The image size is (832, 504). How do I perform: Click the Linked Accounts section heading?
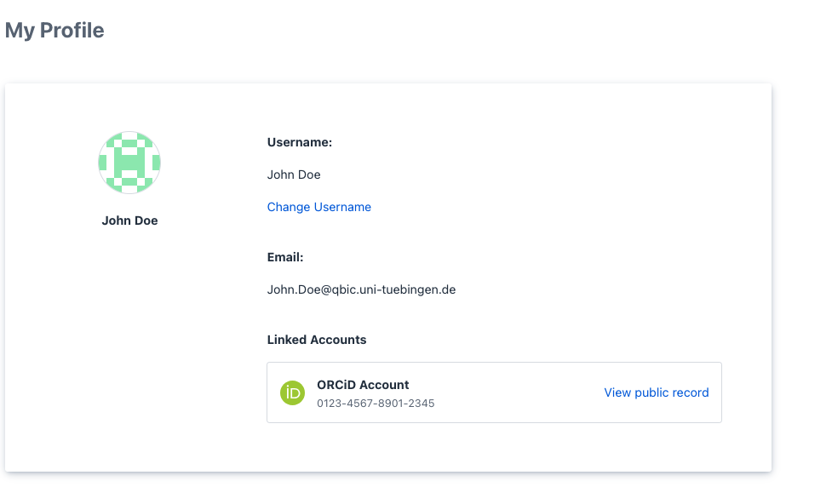317,340
